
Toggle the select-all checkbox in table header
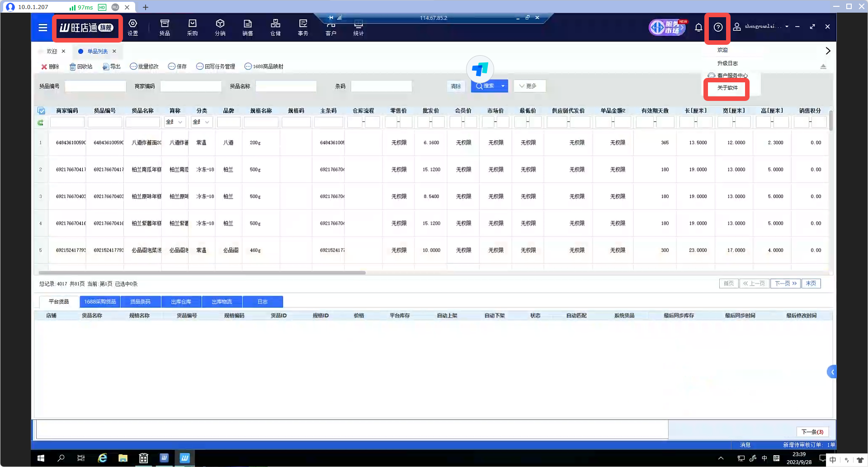click(41, 110)
